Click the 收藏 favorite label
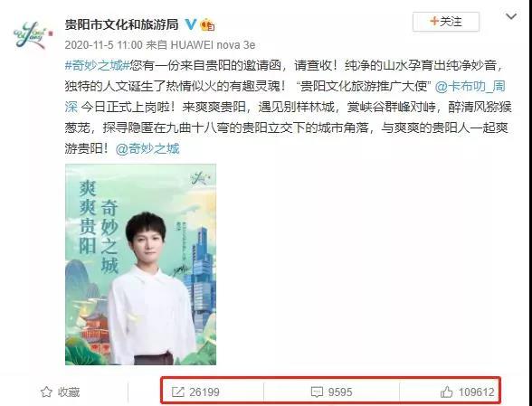 click(69, 392)
